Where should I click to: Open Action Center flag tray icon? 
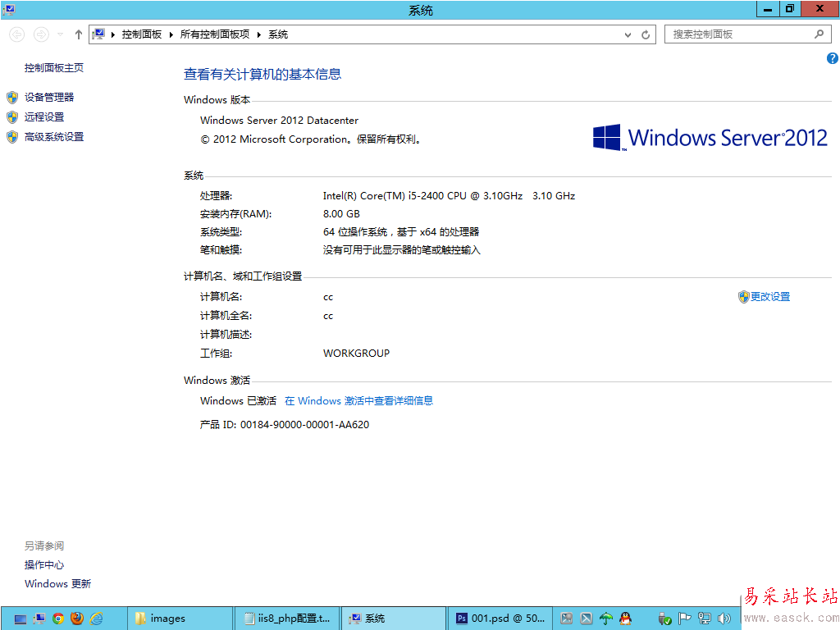point(684,619)
